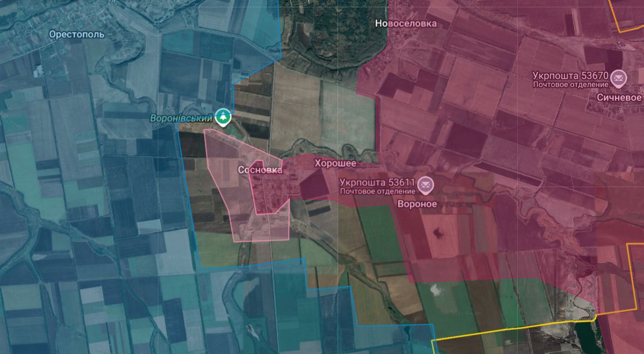The width and height of the screenshot is (644, 354).
Task: Click the Новоселовка village label
Action: [405, 24]
